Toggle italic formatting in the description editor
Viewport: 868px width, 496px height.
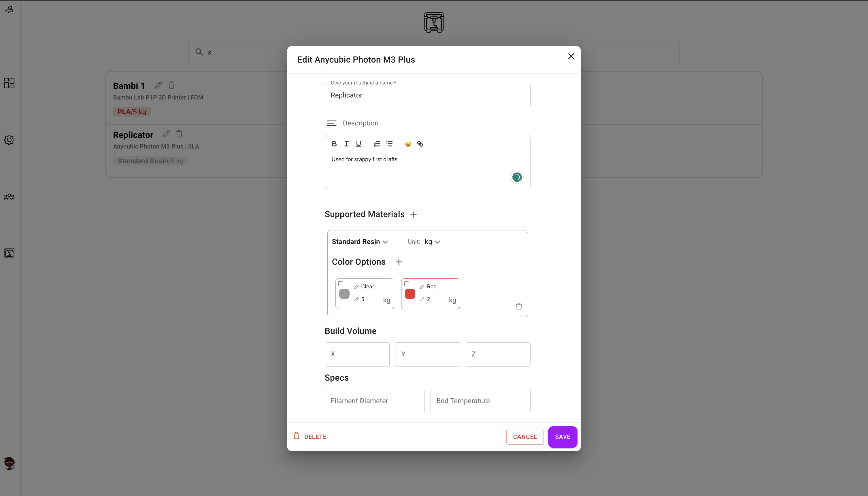(x=346, y=144)
